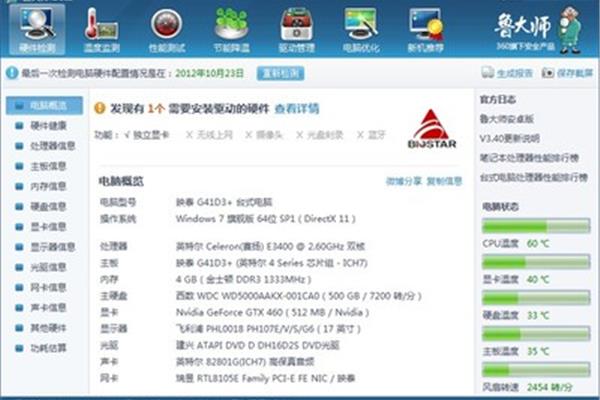Screen dimensions: 600x400
Task: Click the icon beside 硬件健康 in sidebar
Action: pyautogui.click(x=19, y=126)
